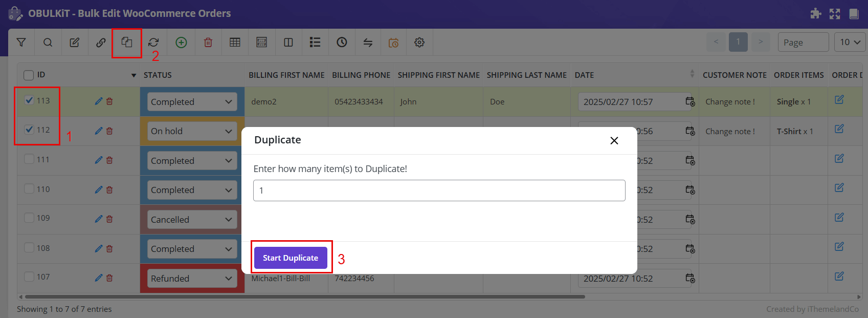This screenshot has width=868, height=318.
Task: Open the Cancelled status dropdown
Action: (192, 220)
